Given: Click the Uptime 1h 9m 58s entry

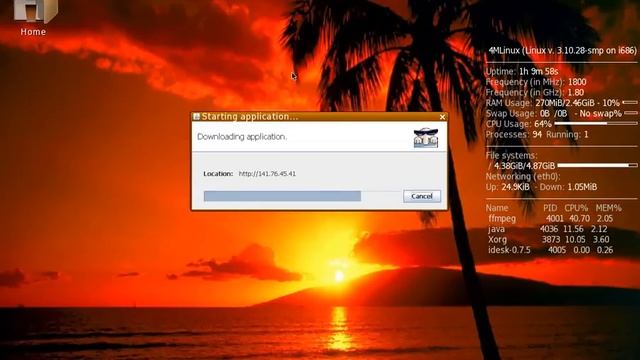Looking at the screenshot, I should tap(522, 71).
